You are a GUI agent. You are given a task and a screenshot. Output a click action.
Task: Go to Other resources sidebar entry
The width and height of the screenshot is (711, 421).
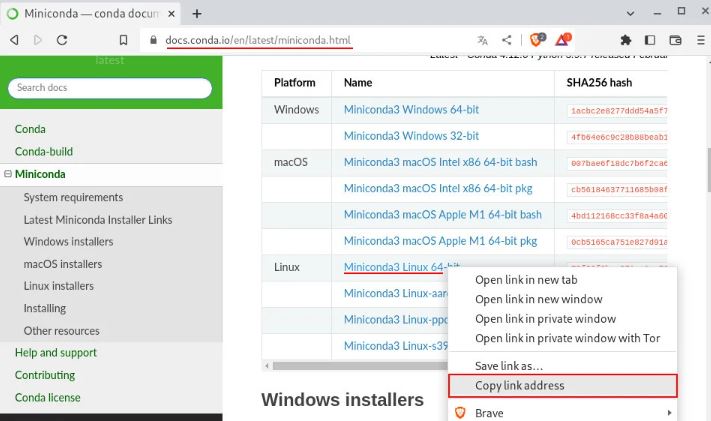click(x=61, y=330)
